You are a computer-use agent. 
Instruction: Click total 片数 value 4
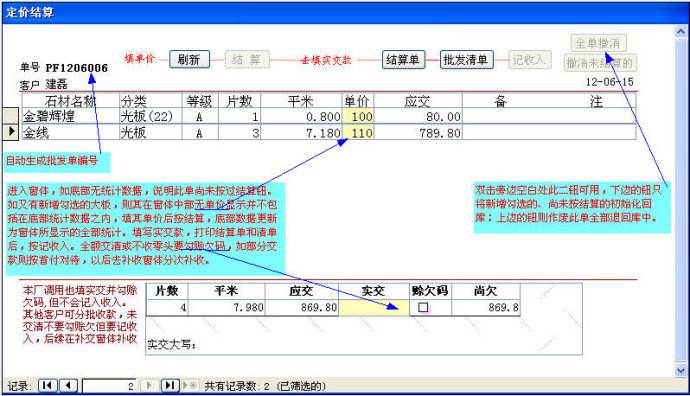pos(167,308)
